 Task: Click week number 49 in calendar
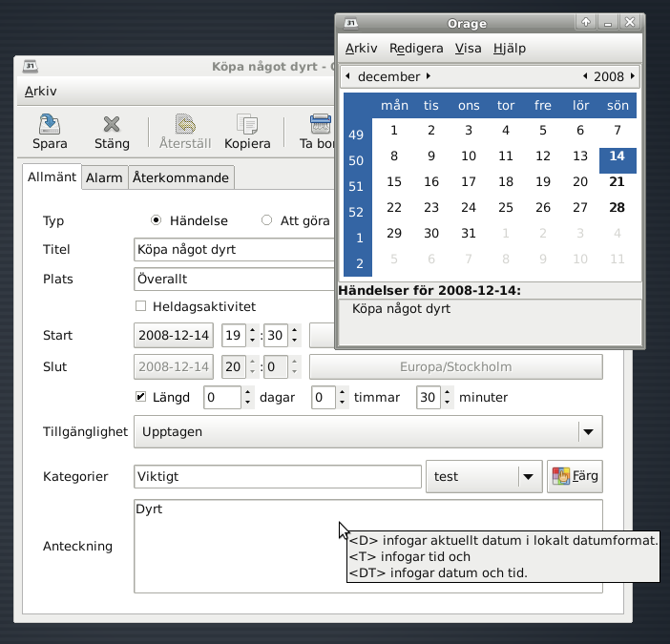356,135
